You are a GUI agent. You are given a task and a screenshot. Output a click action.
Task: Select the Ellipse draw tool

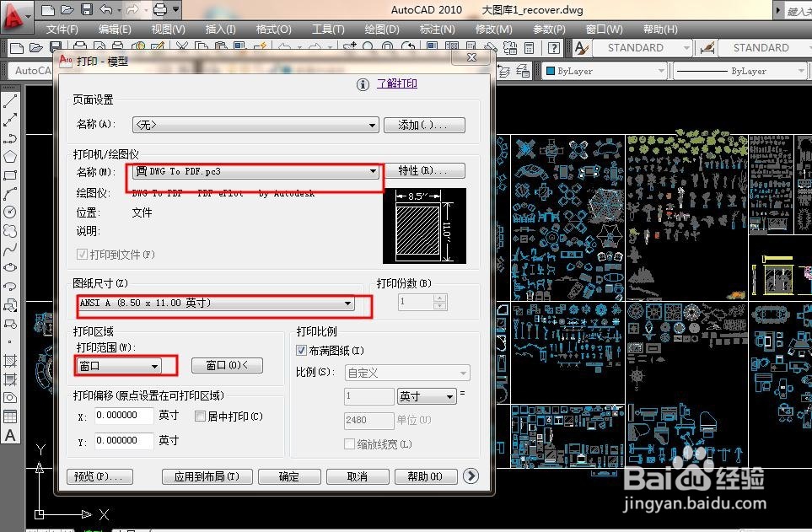(x=10, y=268)
